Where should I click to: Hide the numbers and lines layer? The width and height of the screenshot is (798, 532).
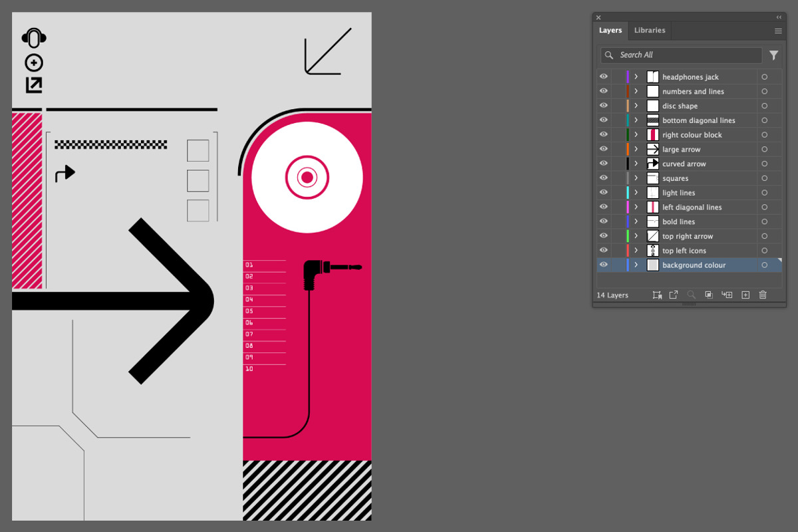point(604,92)
